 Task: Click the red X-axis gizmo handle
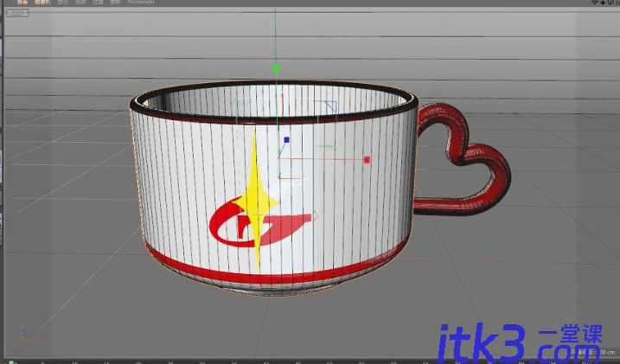[367, 160]
